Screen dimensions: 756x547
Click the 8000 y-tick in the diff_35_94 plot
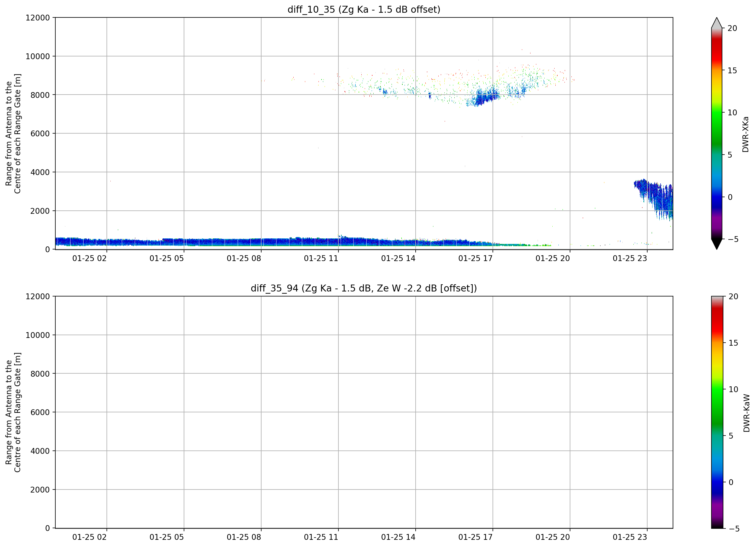[x=40, y=374]
